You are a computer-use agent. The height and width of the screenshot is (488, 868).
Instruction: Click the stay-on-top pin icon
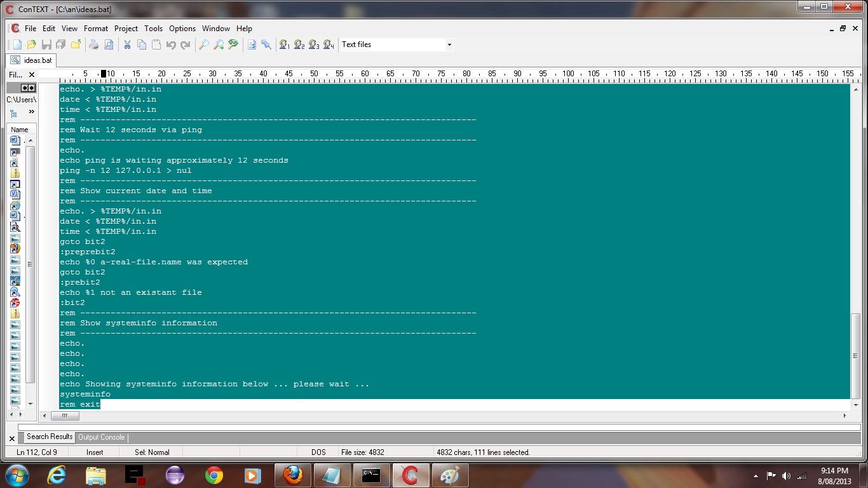pos(266,44)
